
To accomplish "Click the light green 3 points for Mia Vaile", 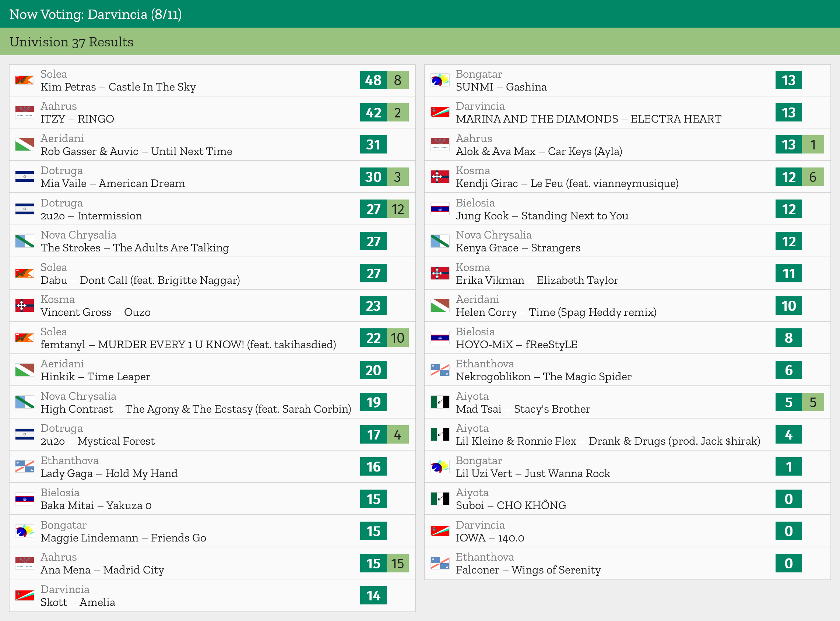I will pos(398,177).
